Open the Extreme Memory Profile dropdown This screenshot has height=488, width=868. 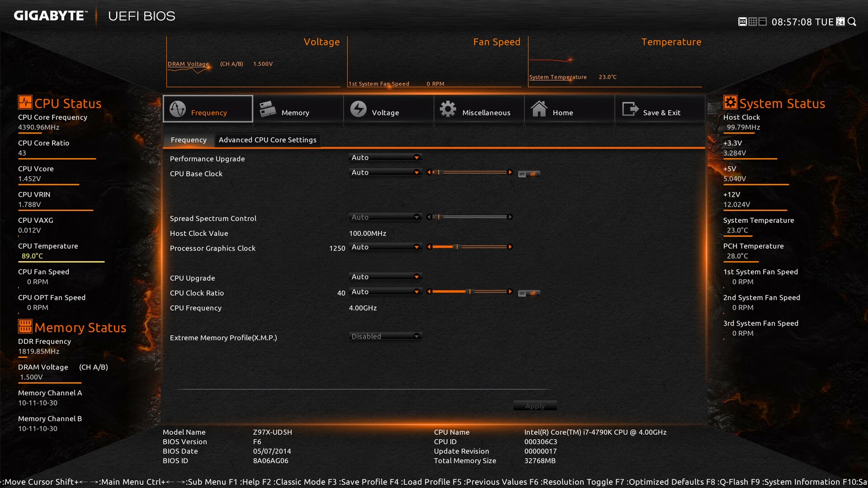tap(385, 336)
